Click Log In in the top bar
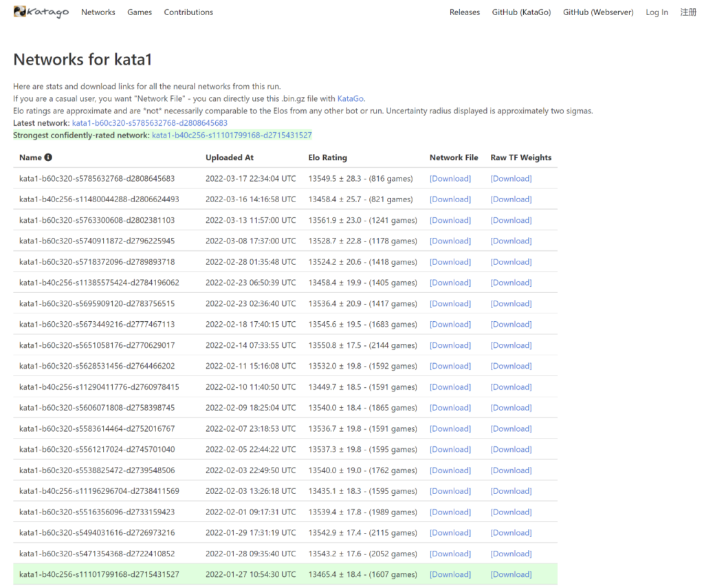Viewport: 704px width, 588px height. click(657, 12)
